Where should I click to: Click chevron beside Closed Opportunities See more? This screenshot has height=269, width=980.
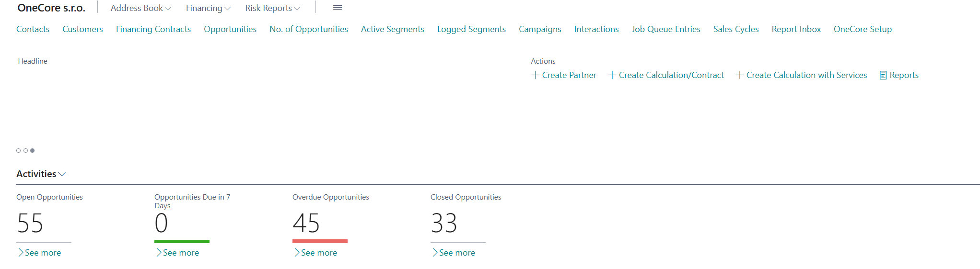point(435,253)
